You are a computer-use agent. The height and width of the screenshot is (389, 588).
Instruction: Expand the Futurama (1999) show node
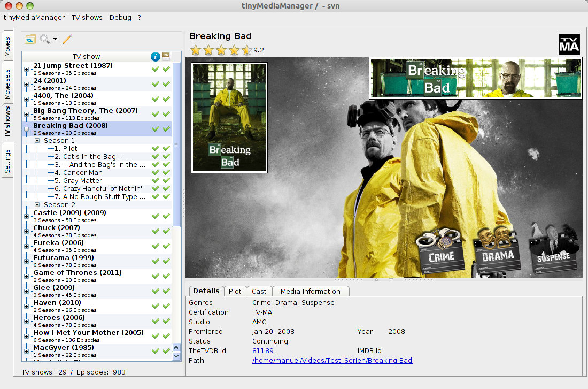click(x=26, y=261)
